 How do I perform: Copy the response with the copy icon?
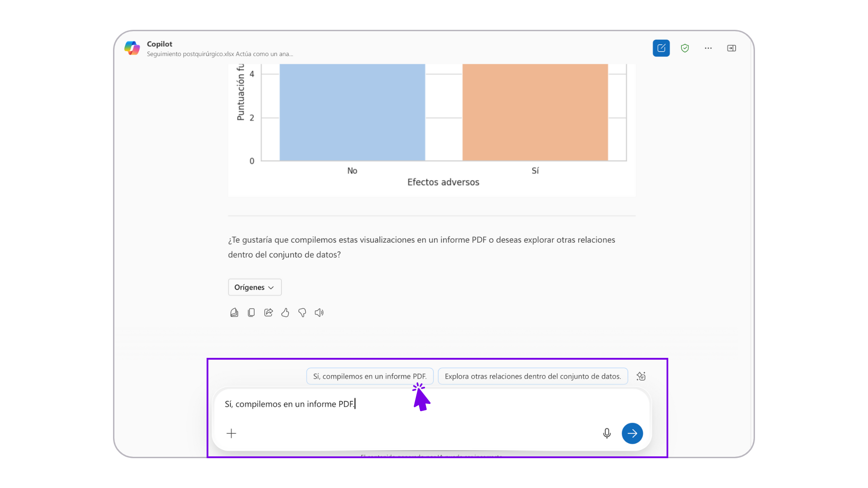(x=251, y=313)
